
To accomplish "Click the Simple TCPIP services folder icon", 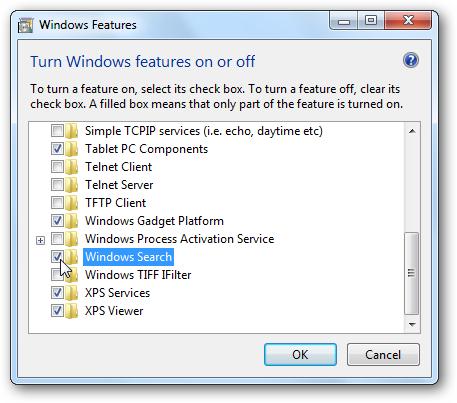I will [x=71, y=131].
